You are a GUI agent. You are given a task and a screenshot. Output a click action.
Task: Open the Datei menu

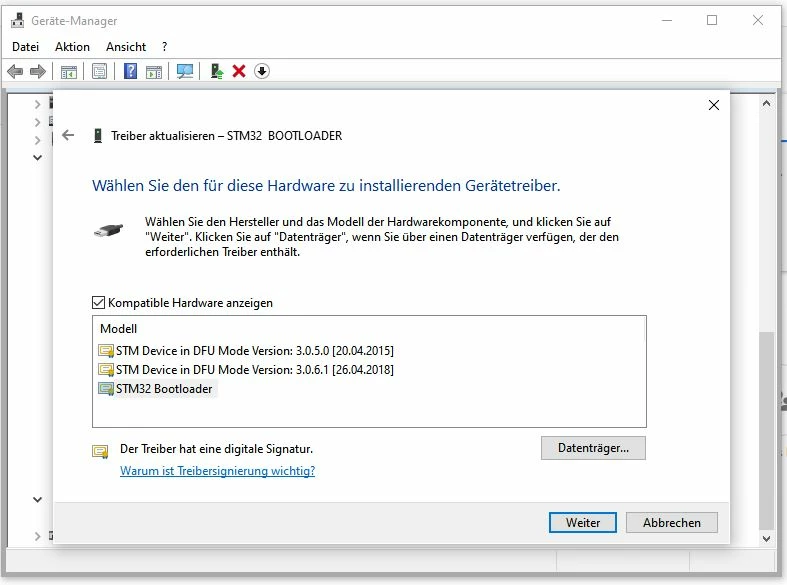[25, 47]
